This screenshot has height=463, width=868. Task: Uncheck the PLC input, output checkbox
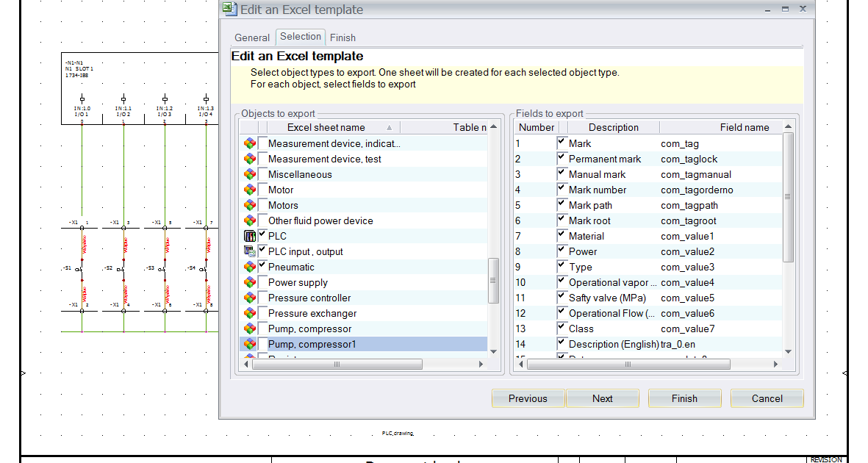[x=262, y=251]
